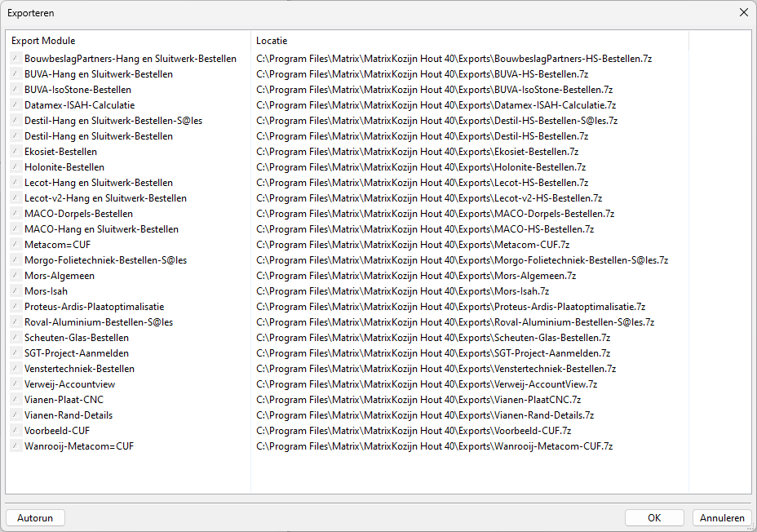The image size is (757, 532).
Task: Click the icon beside Mors-Algemeen
Action: (x=16, y=276)
